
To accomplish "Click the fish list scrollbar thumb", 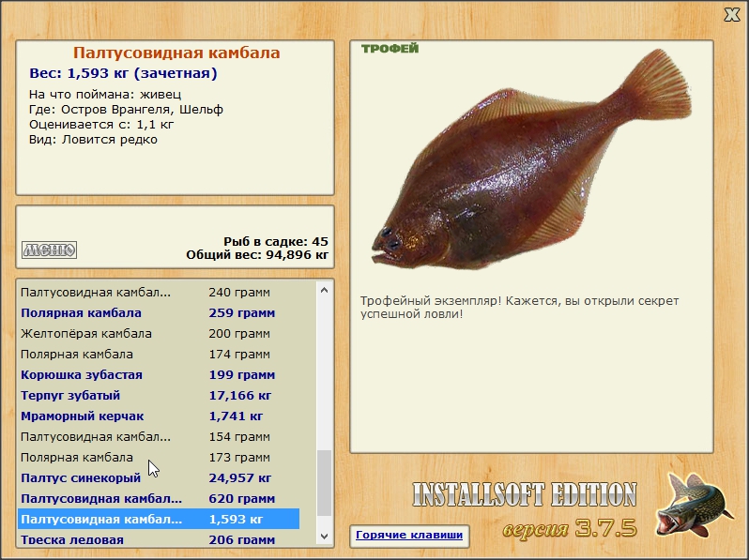I will click(x=325, y=482).
